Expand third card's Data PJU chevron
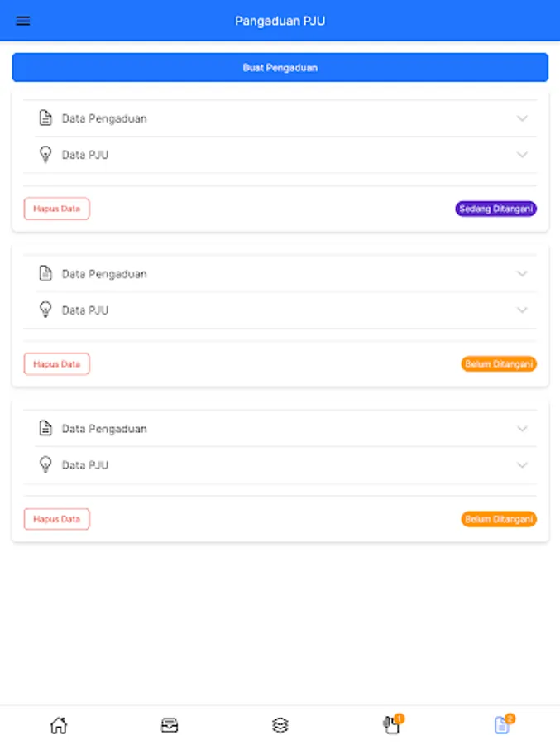560x745 pixels. 522,465
